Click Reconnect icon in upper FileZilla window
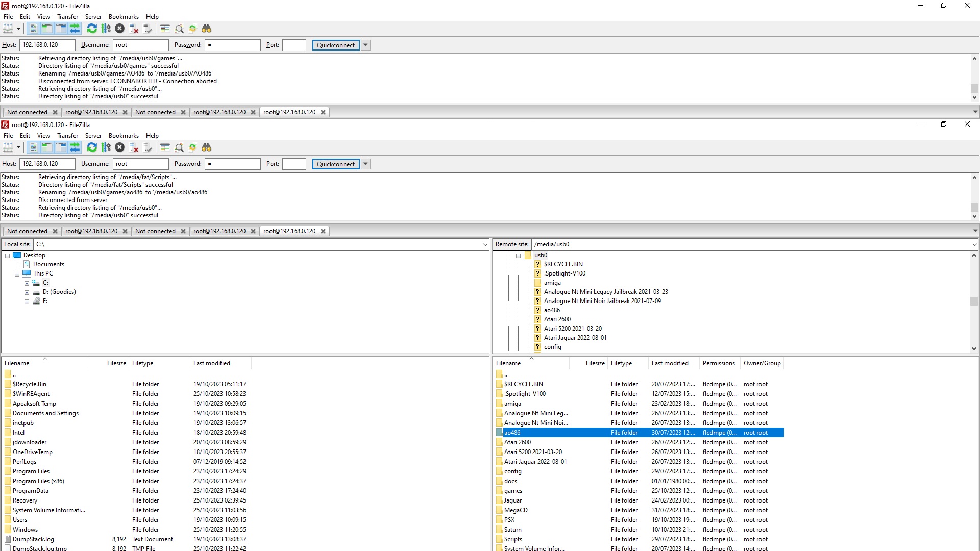 tap(148, 29)
